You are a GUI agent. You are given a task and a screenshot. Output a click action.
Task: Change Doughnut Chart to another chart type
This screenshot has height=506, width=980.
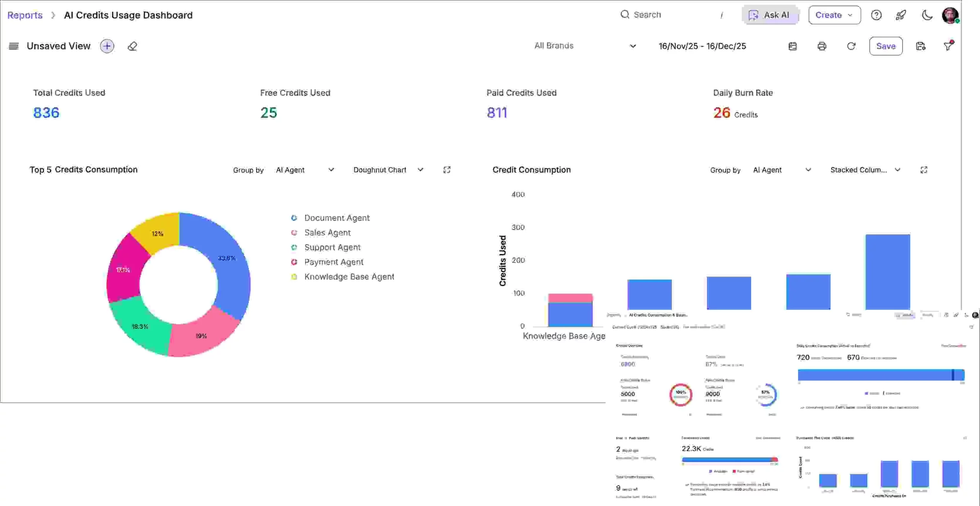(x=387, y=170)
